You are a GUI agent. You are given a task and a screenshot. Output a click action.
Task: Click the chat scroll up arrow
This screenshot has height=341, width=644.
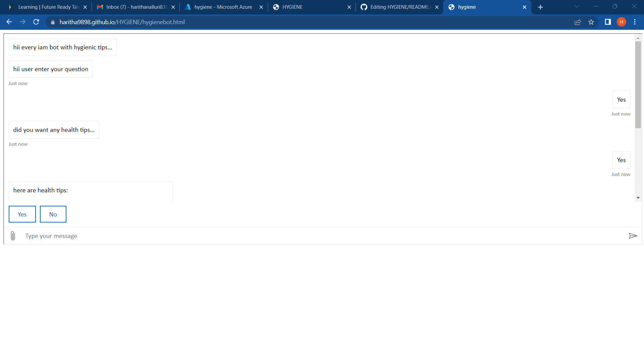click(x=638, y=38)
